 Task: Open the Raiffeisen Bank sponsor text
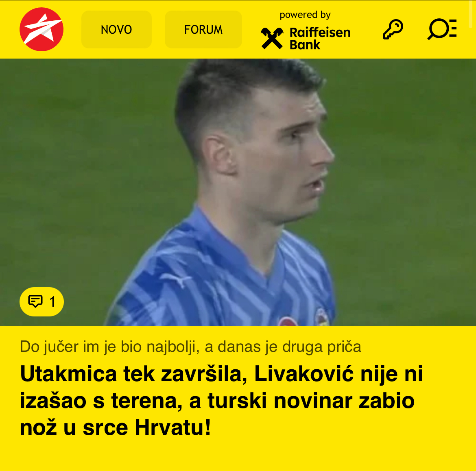pos(320,39)
